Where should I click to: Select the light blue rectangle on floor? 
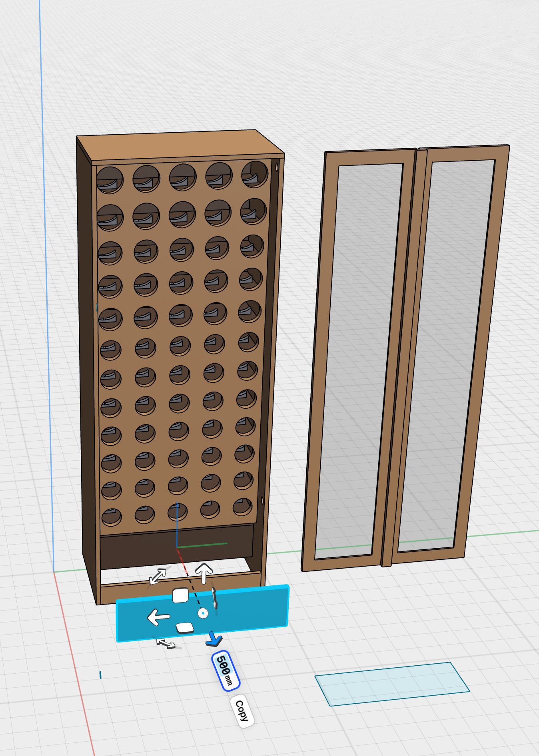(x=392, y=684)
